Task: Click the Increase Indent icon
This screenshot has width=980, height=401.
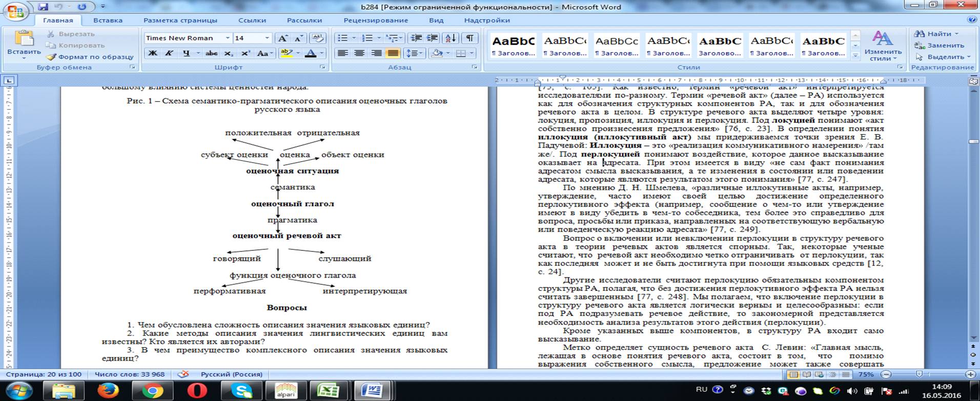Action: click(x=433, y=38)
